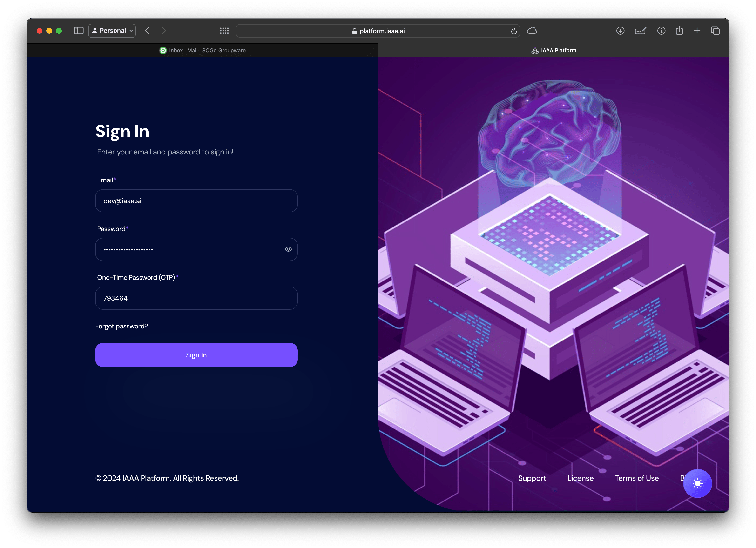This screenshot has height=548, width=756.
Task: Open the Terms of Use footer link
Action: tap(637, 478)
